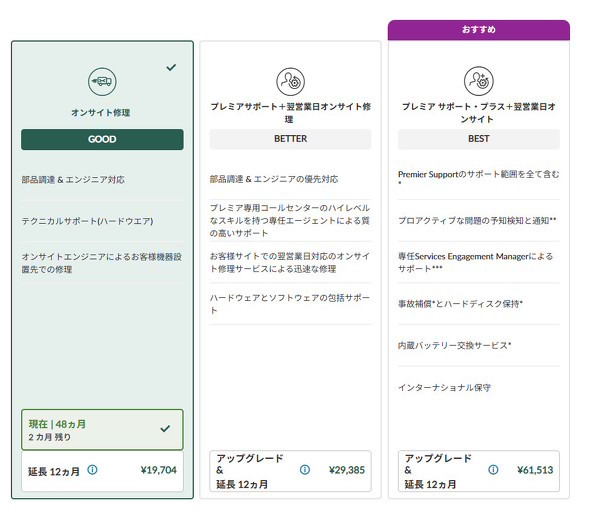This screenshot has height=512, width=590.
Task: Select the BEST plan label
Action: (479, 139)
